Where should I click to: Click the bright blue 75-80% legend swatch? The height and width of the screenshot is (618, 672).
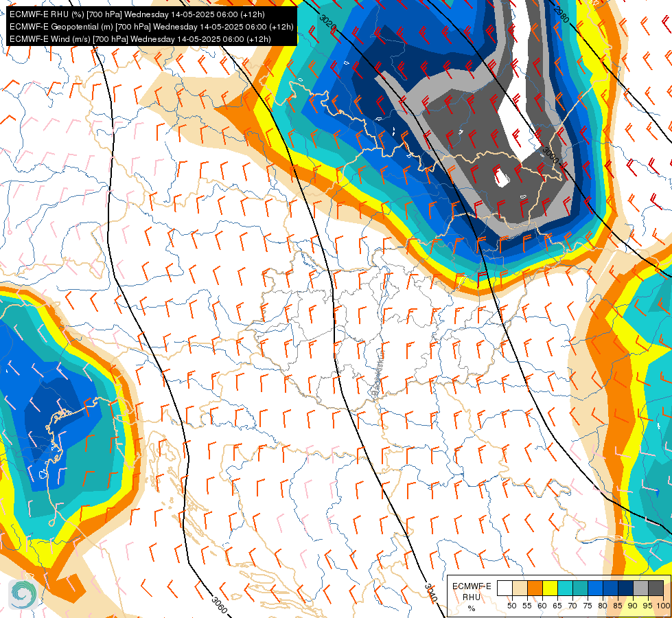pos(595,588)
